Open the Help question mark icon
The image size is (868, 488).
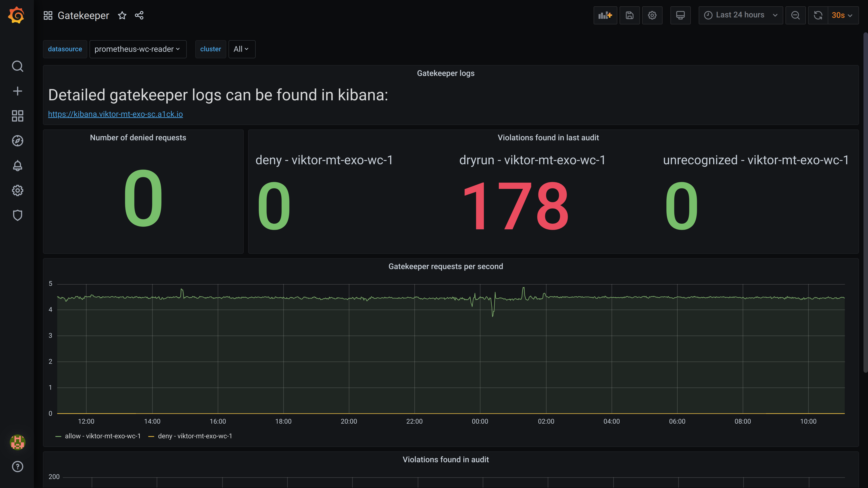[18, 467]
